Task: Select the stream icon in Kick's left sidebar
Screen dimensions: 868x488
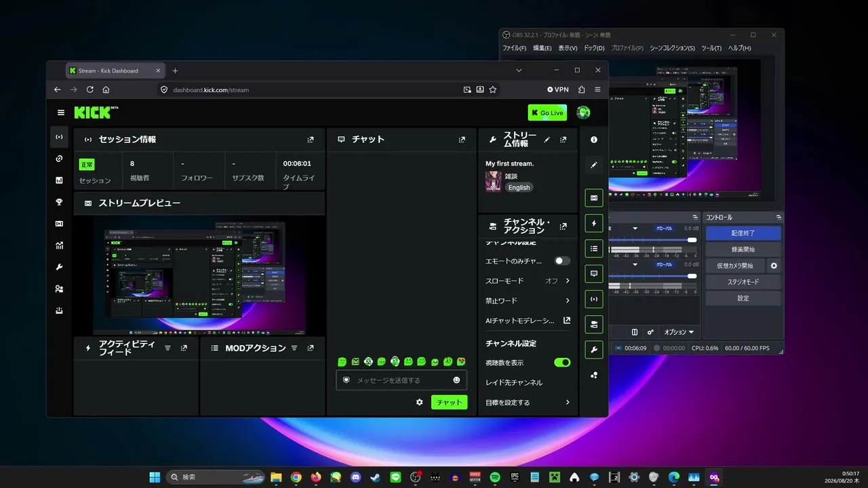Action: pyautogui.click(x=60, y=137)
